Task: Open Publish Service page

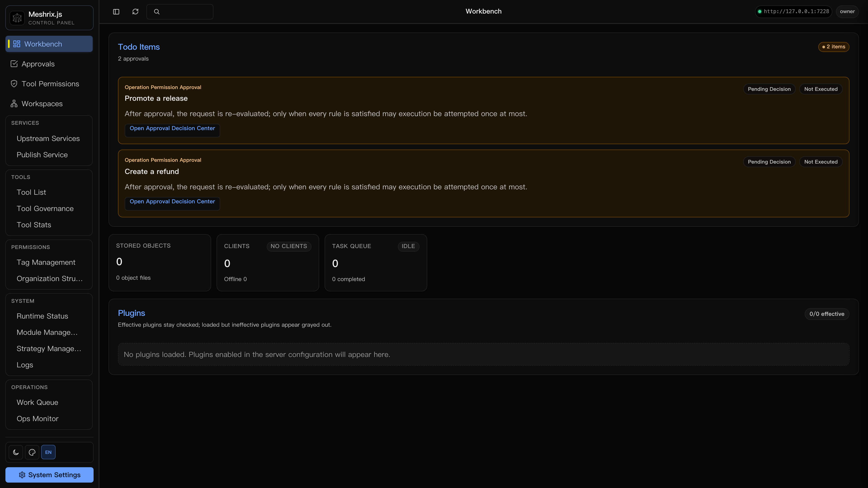Action: coord(42,155)
